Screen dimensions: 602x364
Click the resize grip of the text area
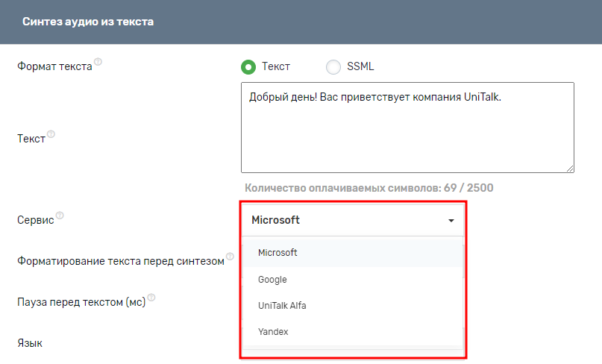click(x=569, y=168)
